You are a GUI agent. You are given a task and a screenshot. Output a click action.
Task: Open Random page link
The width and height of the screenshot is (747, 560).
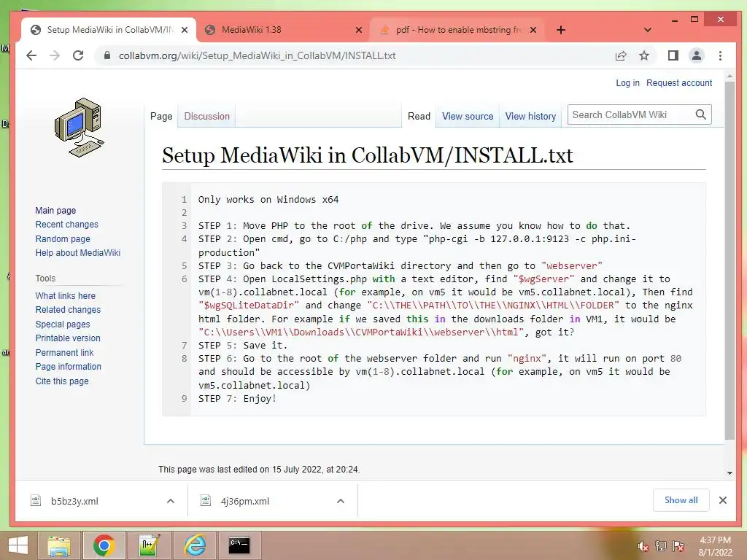[63, 238]
